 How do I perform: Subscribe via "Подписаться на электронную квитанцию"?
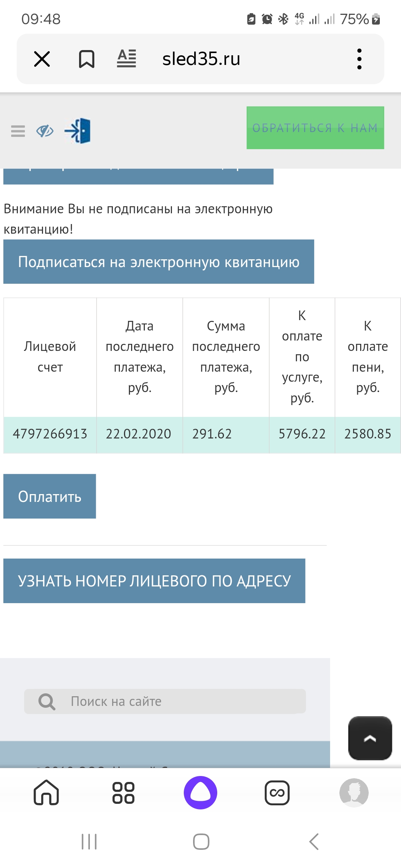[159, 262]
